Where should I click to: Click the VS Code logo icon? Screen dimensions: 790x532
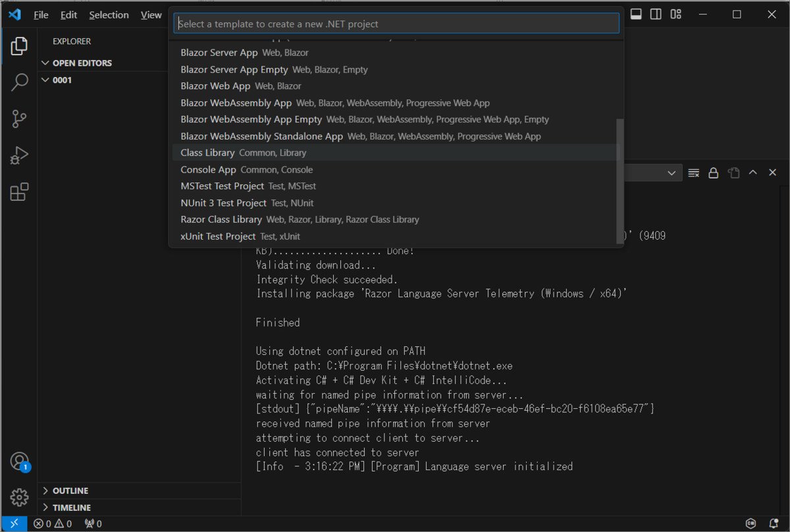[14, 14]
